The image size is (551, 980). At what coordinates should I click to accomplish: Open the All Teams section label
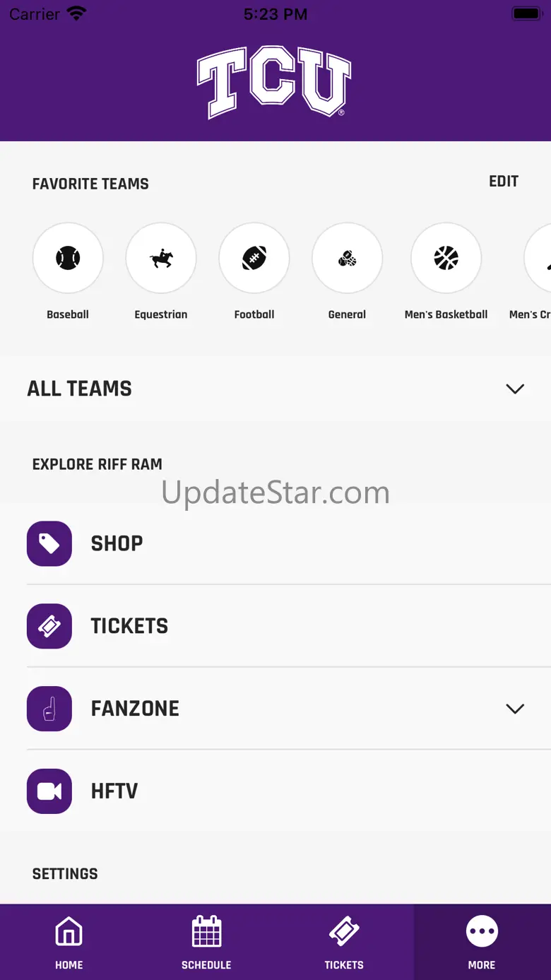(80, 389)
